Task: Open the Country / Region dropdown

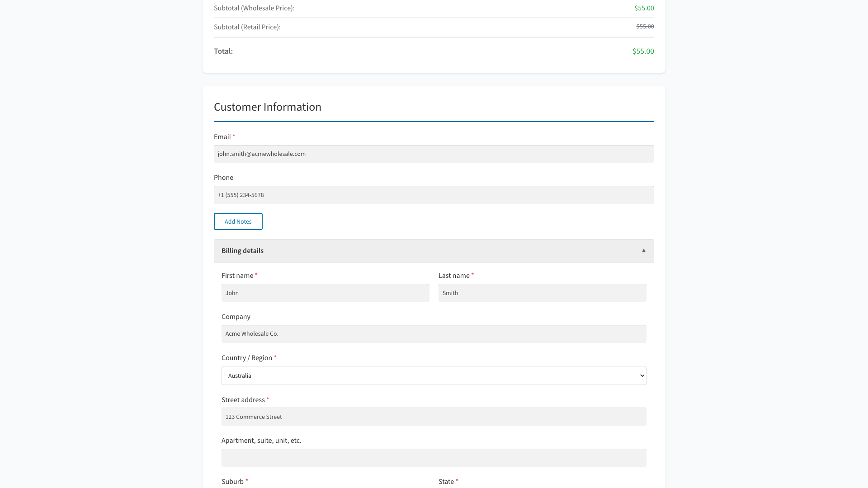Action: point(434,375)
